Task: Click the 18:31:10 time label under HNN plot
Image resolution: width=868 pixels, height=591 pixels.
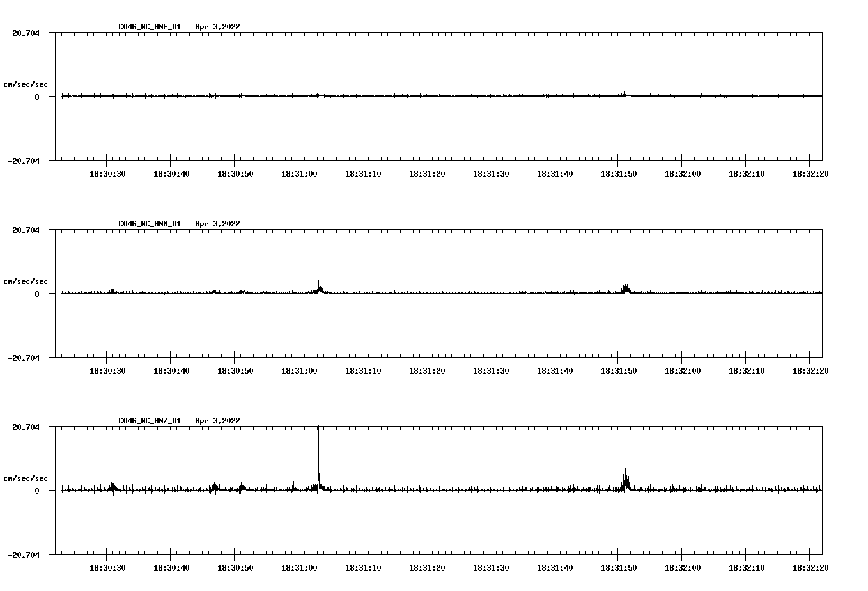Action: [363, 371]
